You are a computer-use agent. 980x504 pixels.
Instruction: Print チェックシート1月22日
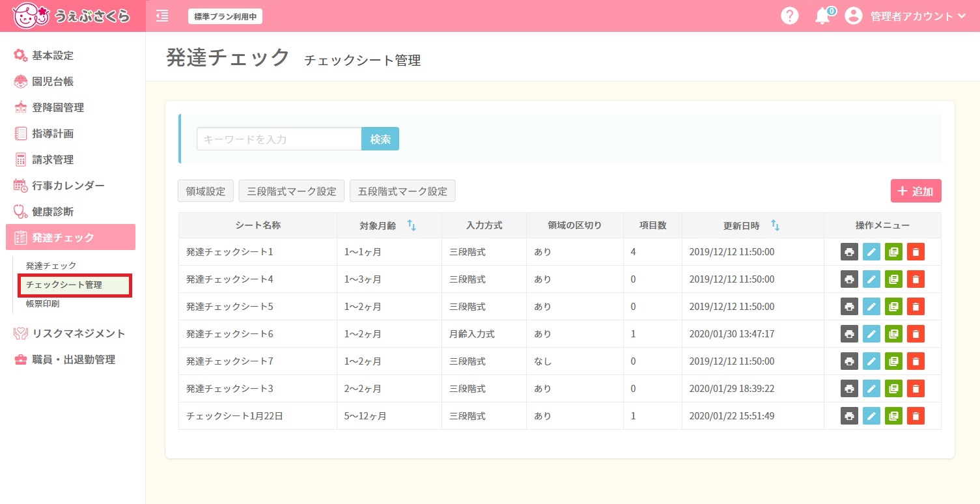point(849,416)
